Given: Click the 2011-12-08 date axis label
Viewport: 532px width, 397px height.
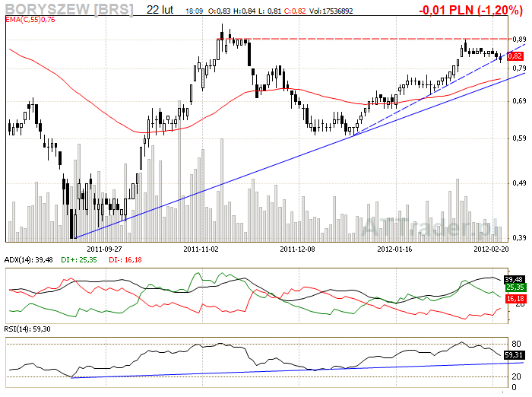Looking at the screenshot, I should coord(298,249).
